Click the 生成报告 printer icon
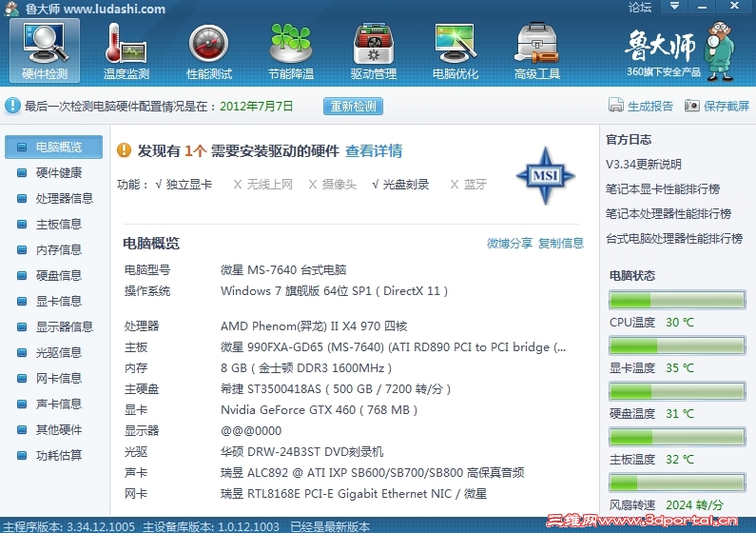Viewport: 756px width, 533px height. coord(615,105)
